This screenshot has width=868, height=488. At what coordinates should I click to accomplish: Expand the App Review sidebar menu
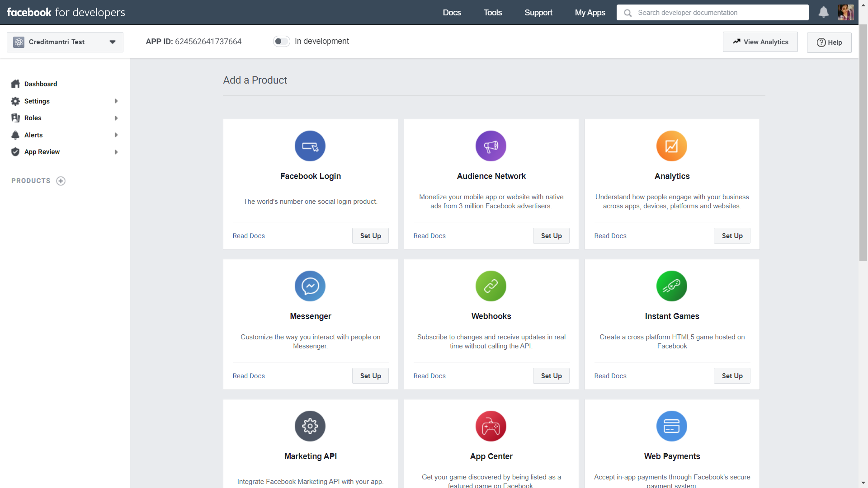[x=116, y=152]
